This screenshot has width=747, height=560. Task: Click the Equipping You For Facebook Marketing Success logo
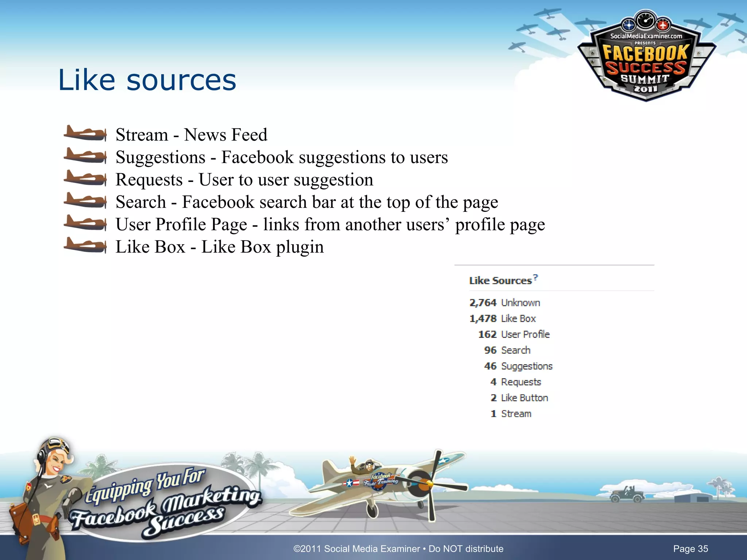tap(166, 502)
